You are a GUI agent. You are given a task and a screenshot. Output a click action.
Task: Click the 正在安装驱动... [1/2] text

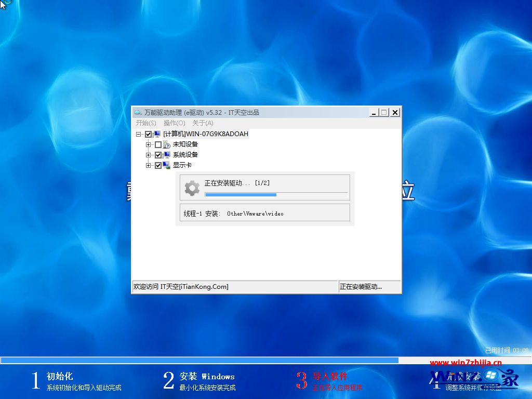237,183
